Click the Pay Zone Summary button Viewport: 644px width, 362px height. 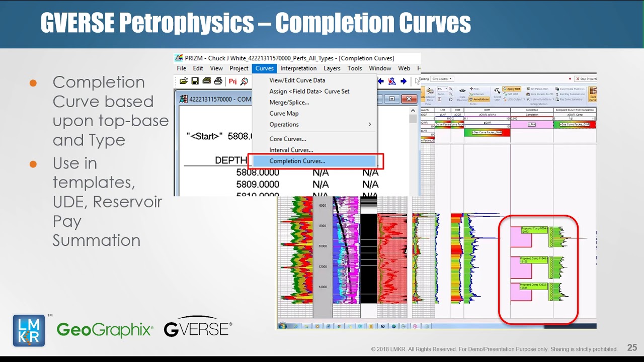click(569, 100)
